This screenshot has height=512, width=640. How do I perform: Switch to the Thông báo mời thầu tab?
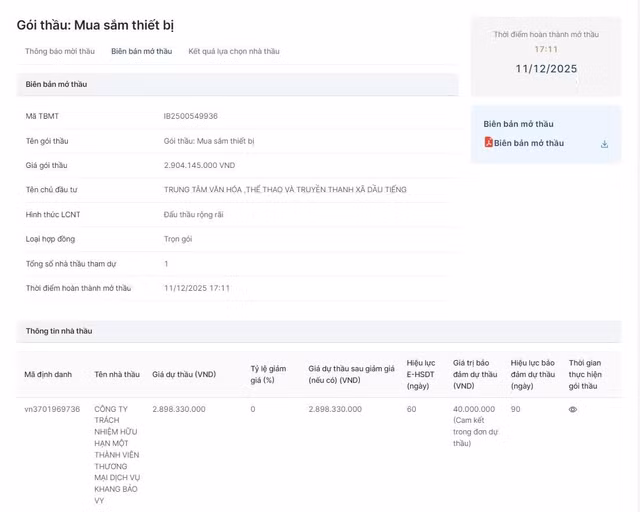pyautogui.click(x=60, y=51)
